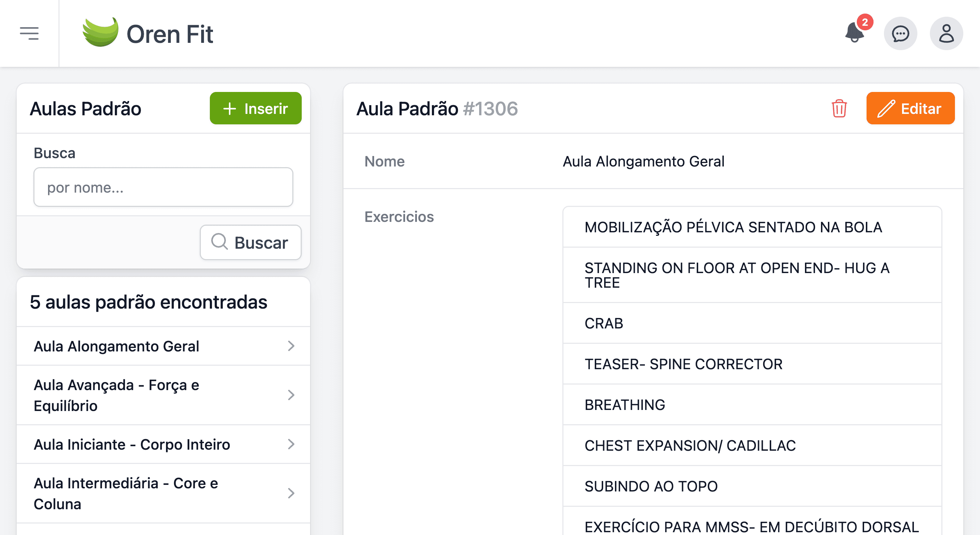This screenshot has width=980, height=535.
Task: Click chevron next to Aula Alongamento Geral
Action: pyautogui.click(x=291, y=346)
